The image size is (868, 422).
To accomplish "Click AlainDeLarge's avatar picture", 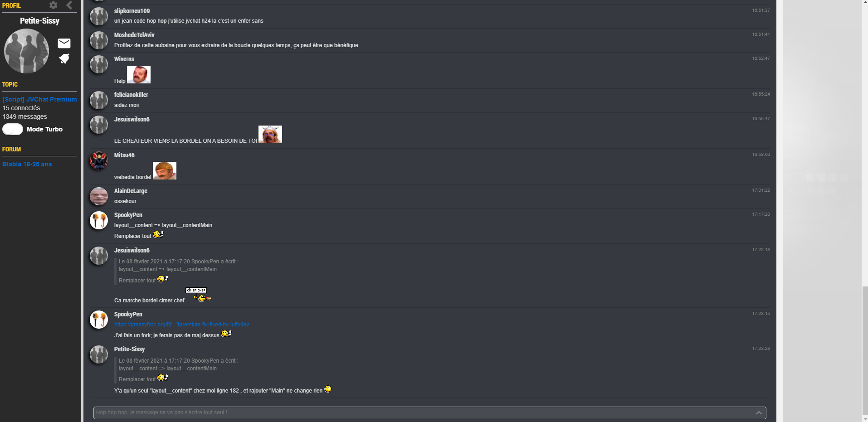I will pos(99,196).
